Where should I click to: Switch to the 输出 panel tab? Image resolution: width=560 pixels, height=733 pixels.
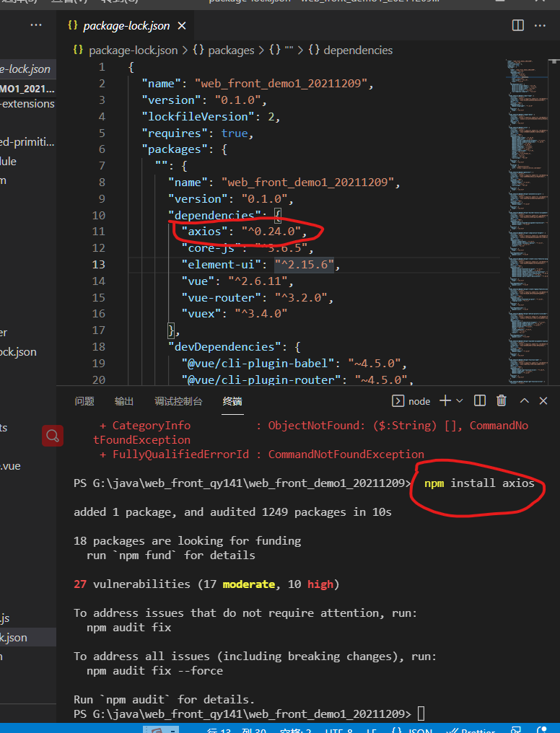coord(124,401)
